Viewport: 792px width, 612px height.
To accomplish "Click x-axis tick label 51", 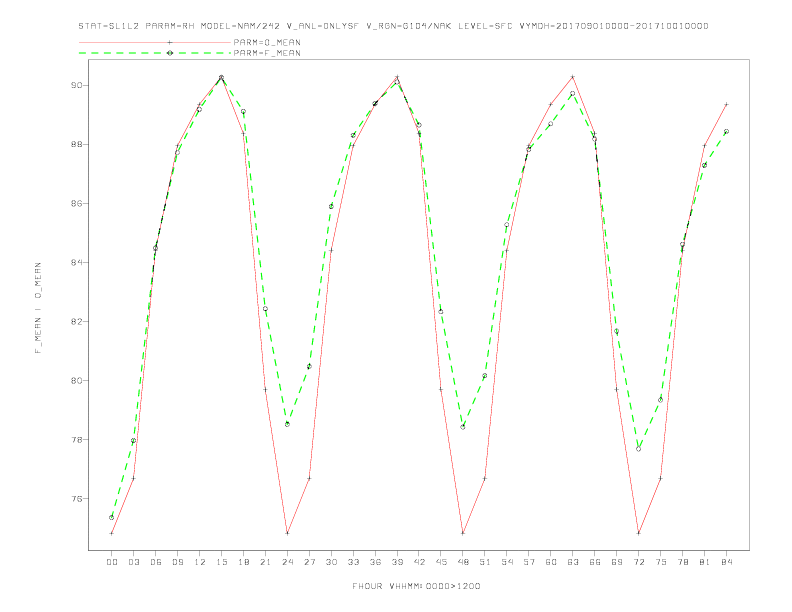I will click(485, 562).
